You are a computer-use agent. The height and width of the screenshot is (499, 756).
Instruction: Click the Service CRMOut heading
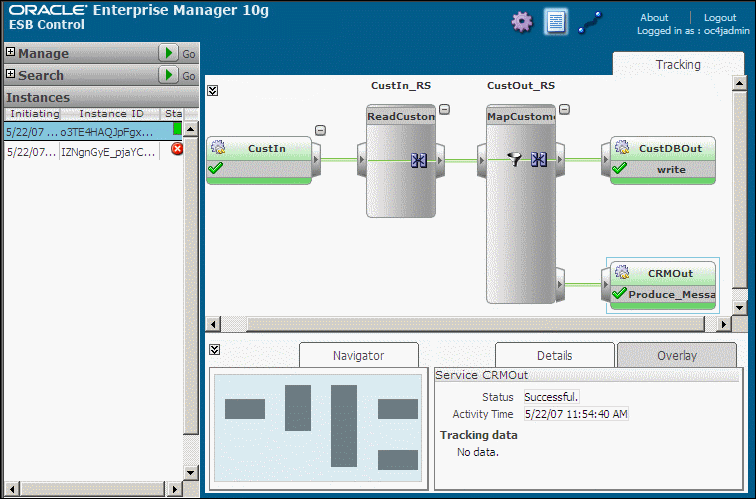tap(481, 375)
